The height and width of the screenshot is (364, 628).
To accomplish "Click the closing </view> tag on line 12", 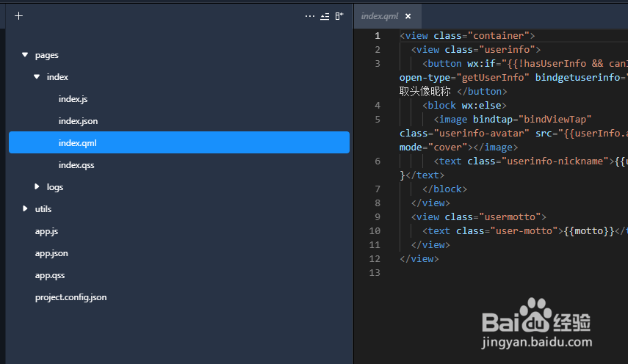I will click(x=419, y=259).
